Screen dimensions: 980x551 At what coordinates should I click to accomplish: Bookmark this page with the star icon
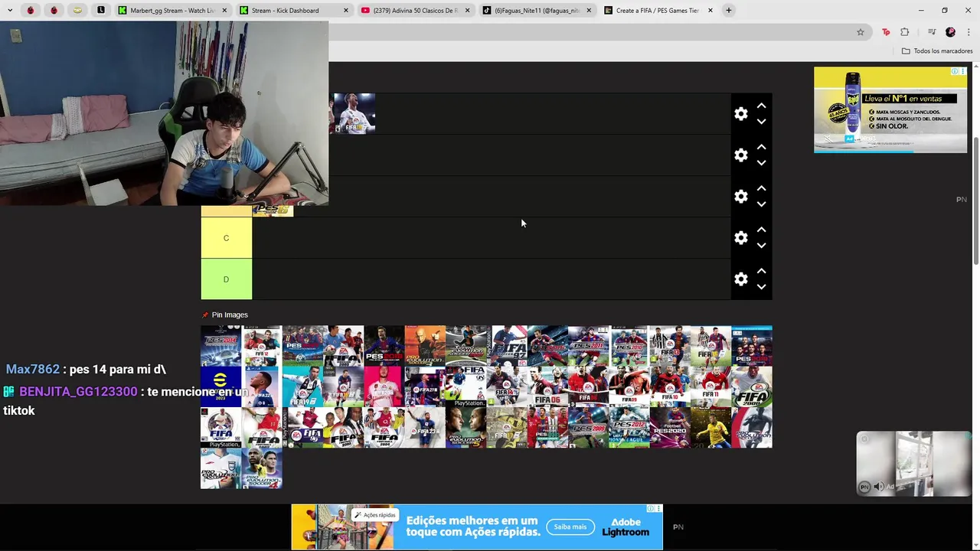pos(861,32)
